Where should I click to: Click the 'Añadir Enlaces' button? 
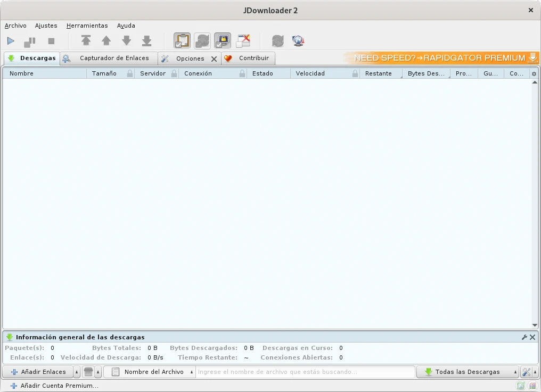(x=38, y=372)
